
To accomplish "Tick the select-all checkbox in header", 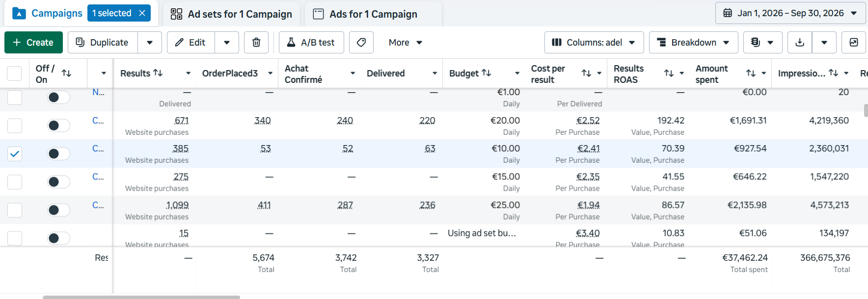I will tap(14, 74).
